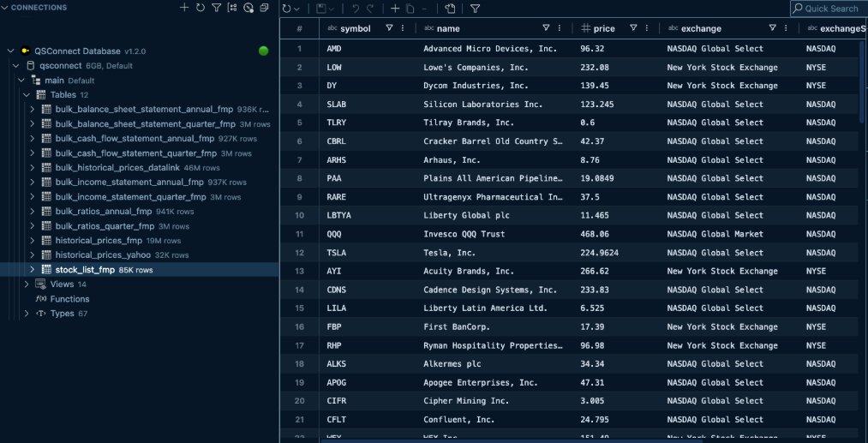This screenshot has width=868, height=443.
Task: Expand the Types folder
Action: pyautogui.click(x=27, y=314)
